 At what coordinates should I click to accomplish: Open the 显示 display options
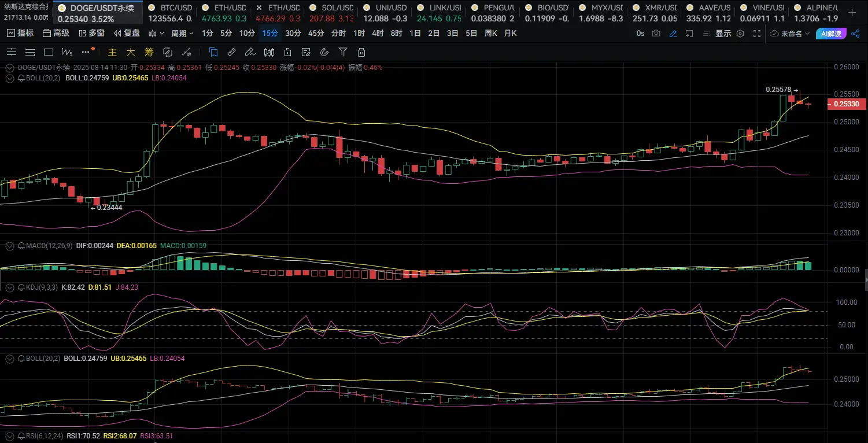click(x=723, y=34)
